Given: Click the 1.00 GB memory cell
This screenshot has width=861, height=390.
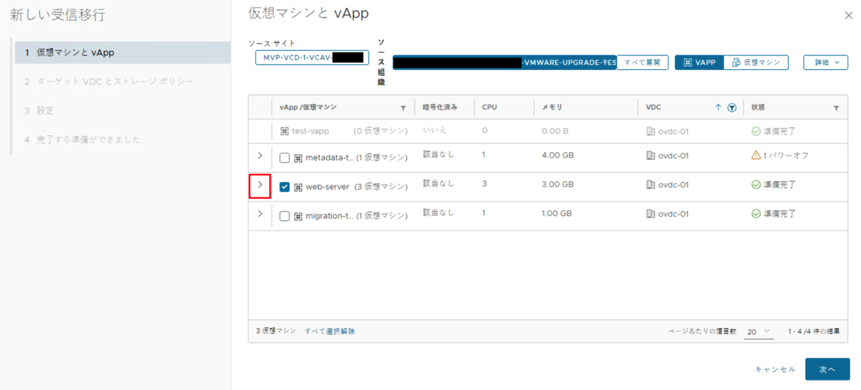Looking at the screenshot, I should point(557,213).
